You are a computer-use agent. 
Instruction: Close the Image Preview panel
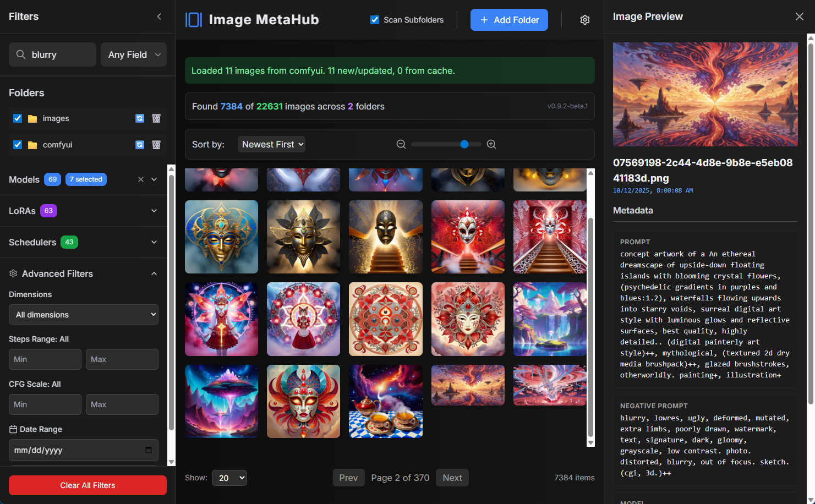pos(800,17)
